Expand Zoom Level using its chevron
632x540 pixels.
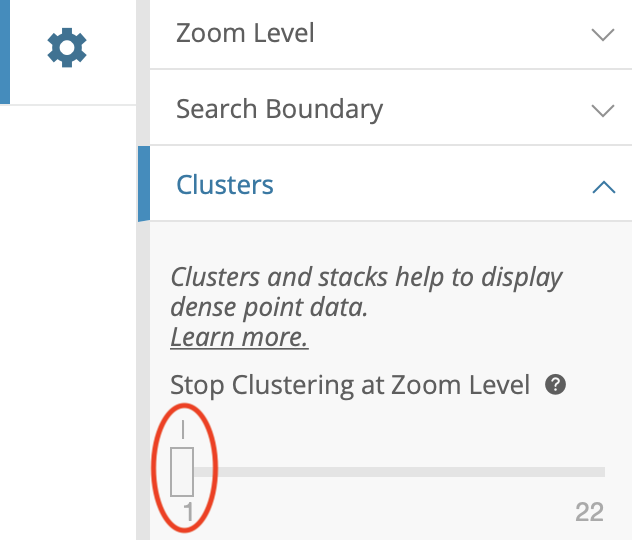603,34
